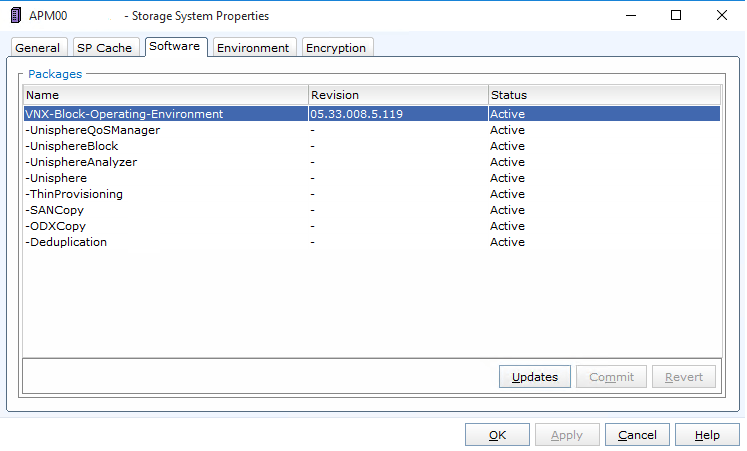747x451 pixels.
Task: Select VNX-Block-Operating-Environment package row
Action: click(x=372, y=114)
